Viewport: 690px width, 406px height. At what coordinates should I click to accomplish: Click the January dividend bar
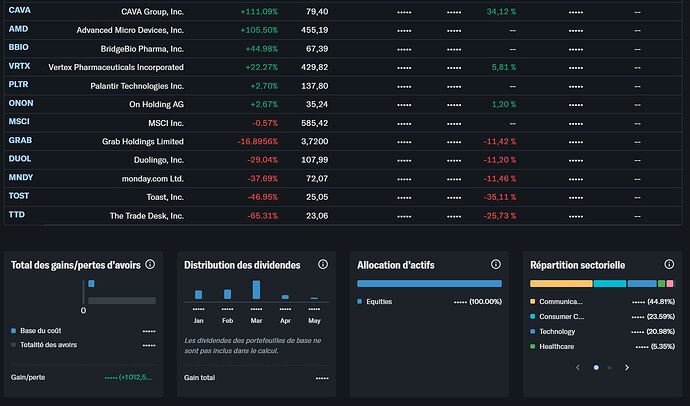(x=198, y=295)
